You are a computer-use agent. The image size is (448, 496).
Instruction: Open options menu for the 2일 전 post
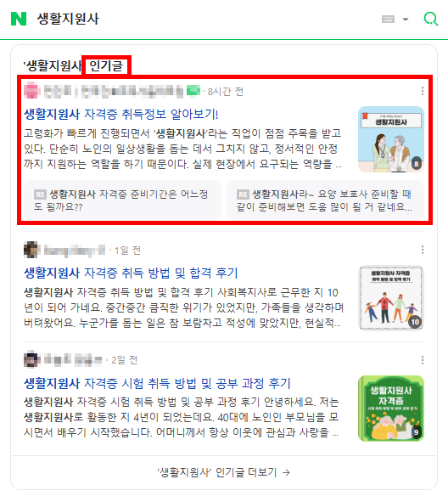tap(423, 360)
